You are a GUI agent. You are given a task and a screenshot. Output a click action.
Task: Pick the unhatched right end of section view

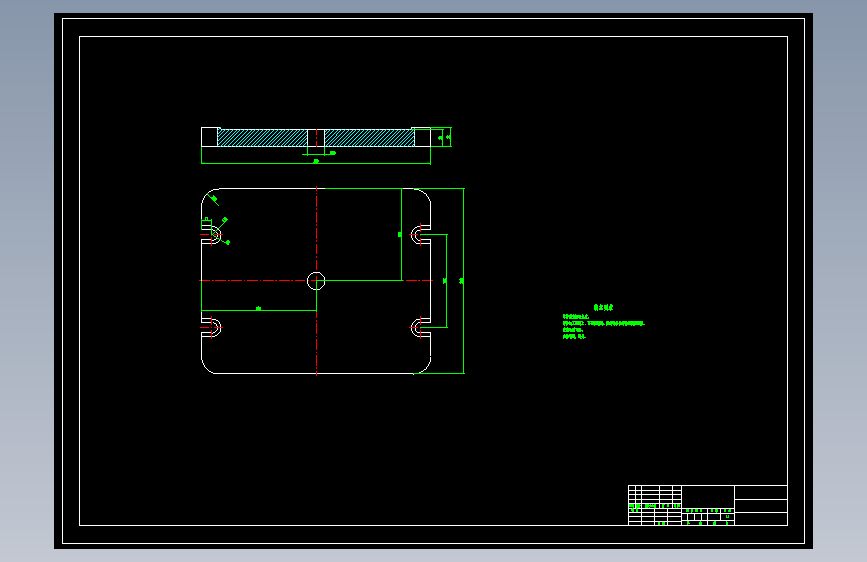click(x=422, y=137)
